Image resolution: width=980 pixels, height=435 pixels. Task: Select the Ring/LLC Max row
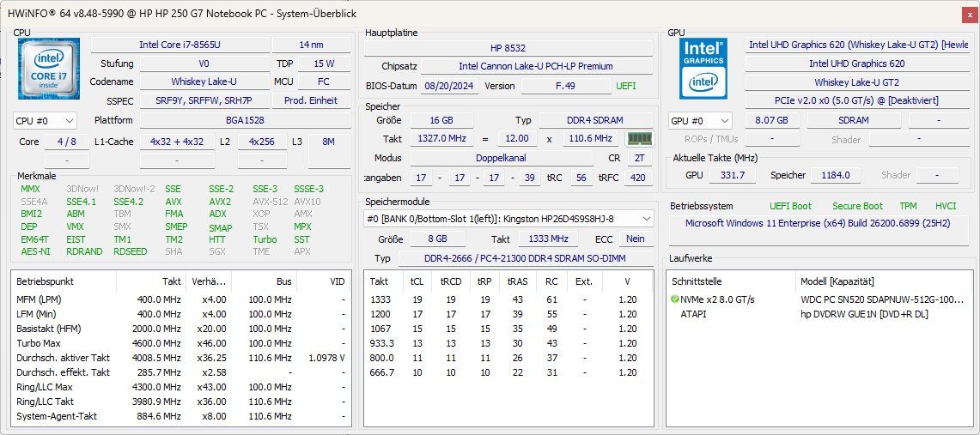[x=180, y=387]
